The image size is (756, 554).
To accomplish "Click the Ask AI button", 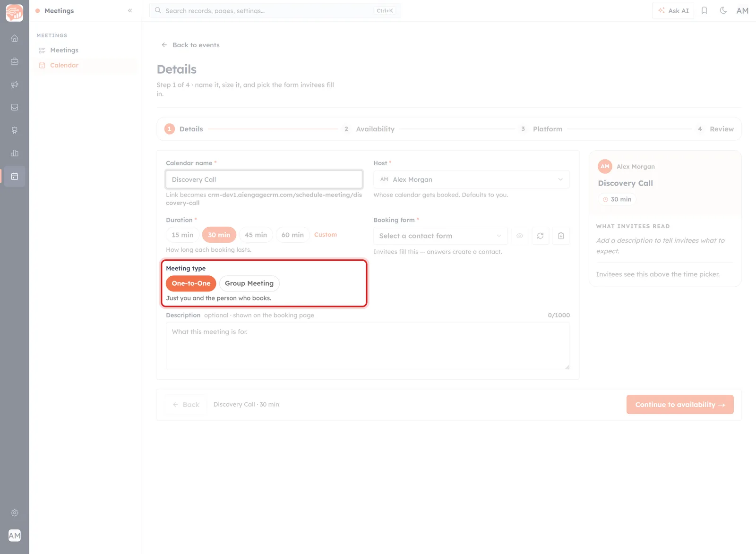I will pyautogui.click(x=673, y=10).
